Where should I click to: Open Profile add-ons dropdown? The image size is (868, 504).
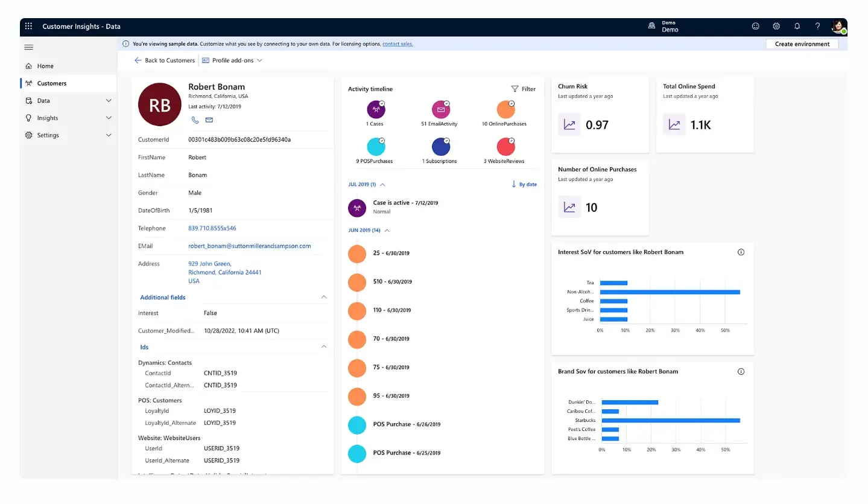232,60
